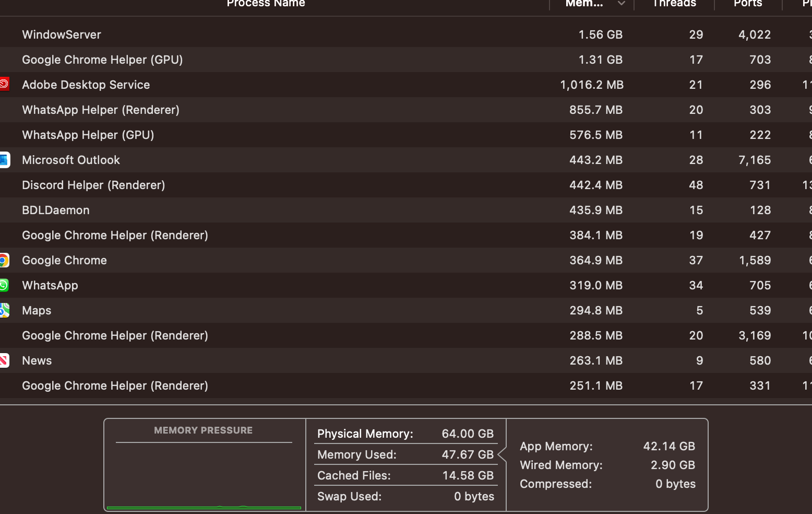Select the Discord Helper (Renderer) process
Image resolution: width=812 pixels, height=514 pixels.
point(93,185)
